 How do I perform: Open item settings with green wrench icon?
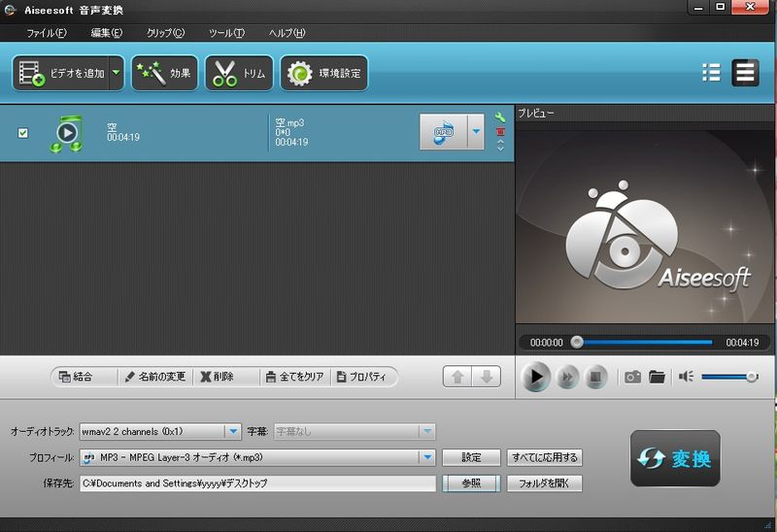pyautogui.click(x=500, y=117)
